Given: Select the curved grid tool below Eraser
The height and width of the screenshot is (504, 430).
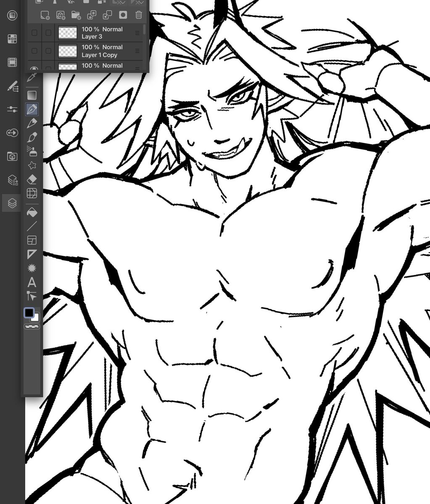Looking at the screenshot, I should [x=32, y=193].
